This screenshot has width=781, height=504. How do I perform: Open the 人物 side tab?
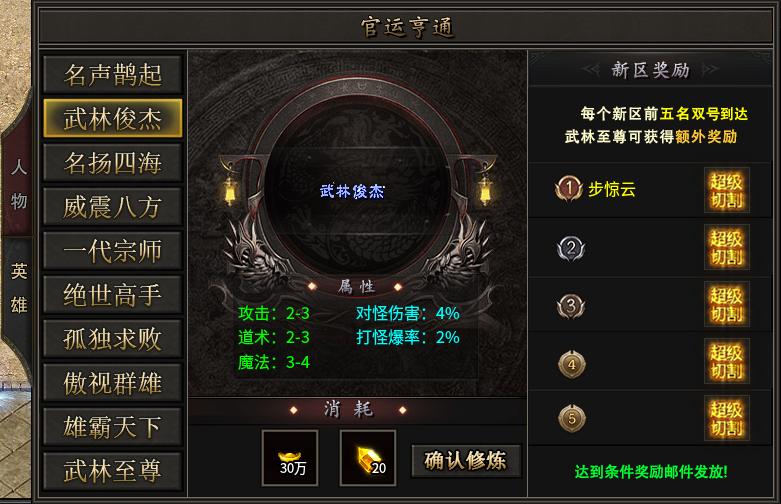19,183
